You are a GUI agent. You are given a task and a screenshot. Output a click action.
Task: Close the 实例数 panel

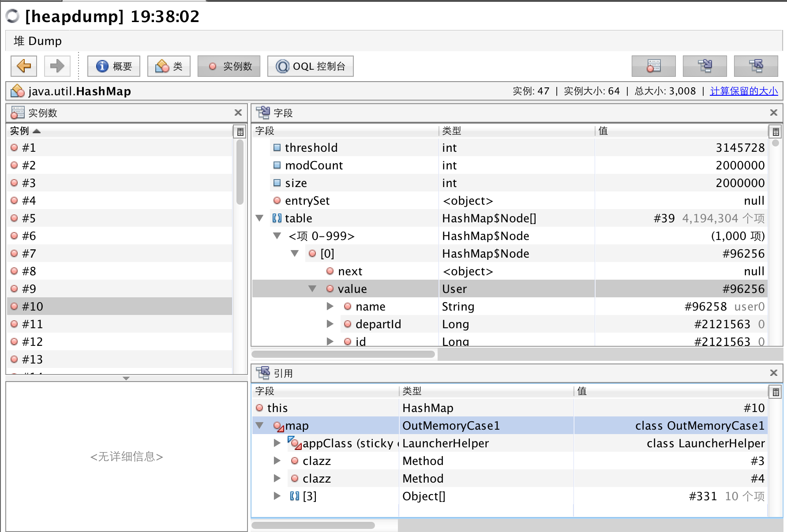pyautogui.click(x=238, y=112)
